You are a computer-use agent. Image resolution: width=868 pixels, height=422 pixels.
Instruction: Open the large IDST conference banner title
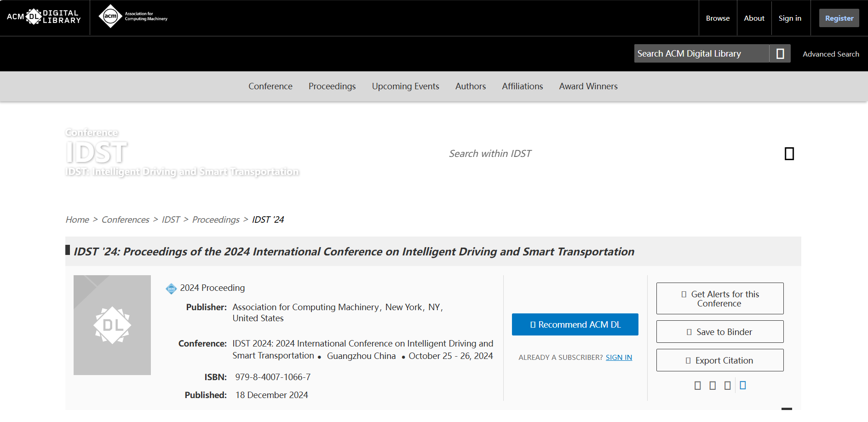pyautogui.click(x=96, y=152)
